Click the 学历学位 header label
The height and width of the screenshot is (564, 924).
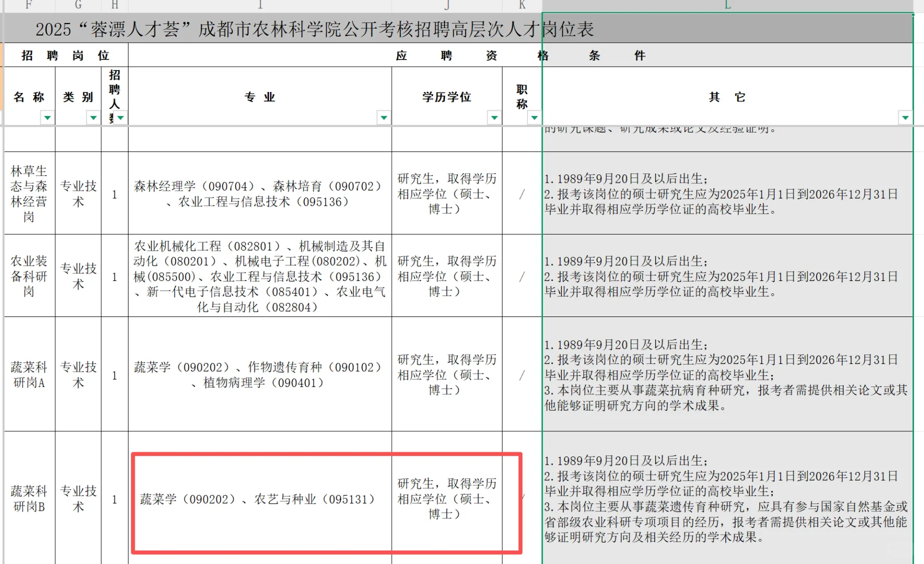[x=447, y=97]
